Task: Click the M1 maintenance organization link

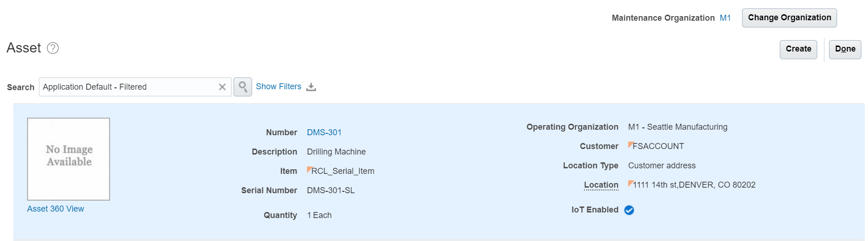Action: [x=725, y=18]
